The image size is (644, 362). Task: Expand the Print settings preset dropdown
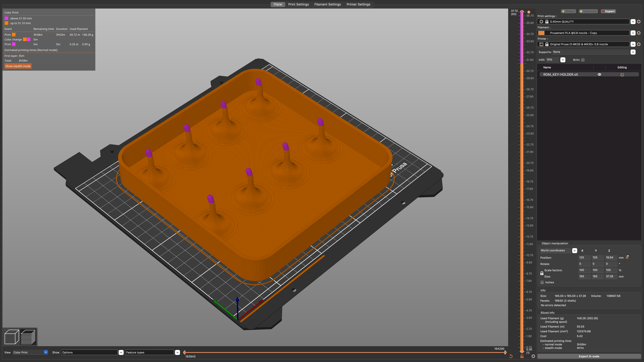(x=633, y=22)
